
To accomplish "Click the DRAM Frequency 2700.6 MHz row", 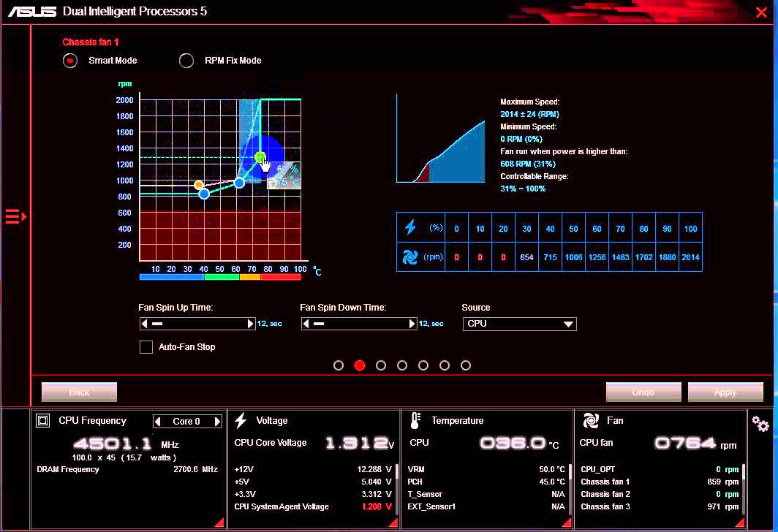I will click(127, 470).
